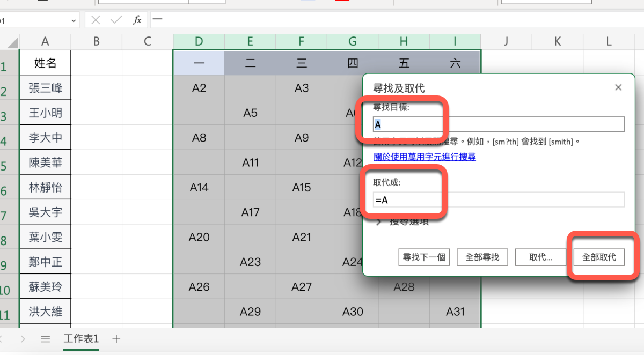Screen dimensions: 644x355
Task: Open the insert function fx icon
Action: (x=137, y=20)
